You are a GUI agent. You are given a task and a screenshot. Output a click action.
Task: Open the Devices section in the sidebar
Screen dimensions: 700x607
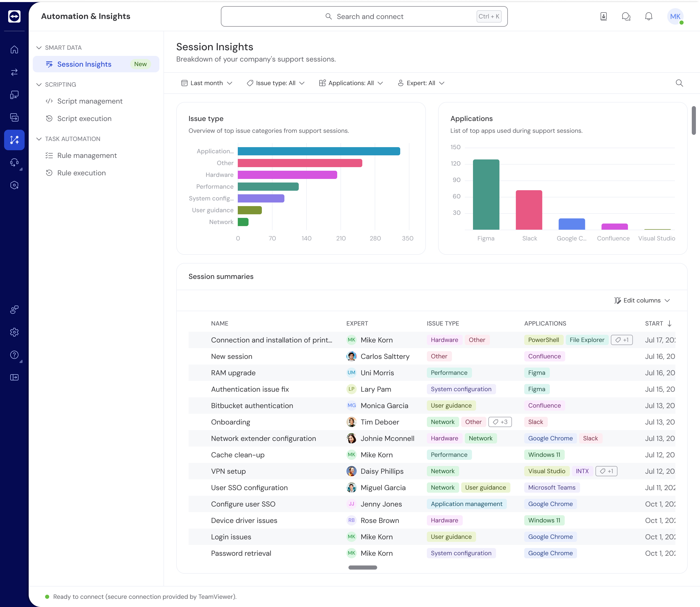pyautogui.click(x=14, y=95)
